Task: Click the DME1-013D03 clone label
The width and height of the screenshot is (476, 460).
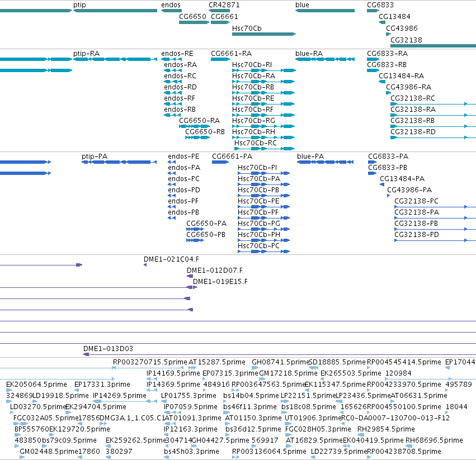Action: click(x=109, y=349)
